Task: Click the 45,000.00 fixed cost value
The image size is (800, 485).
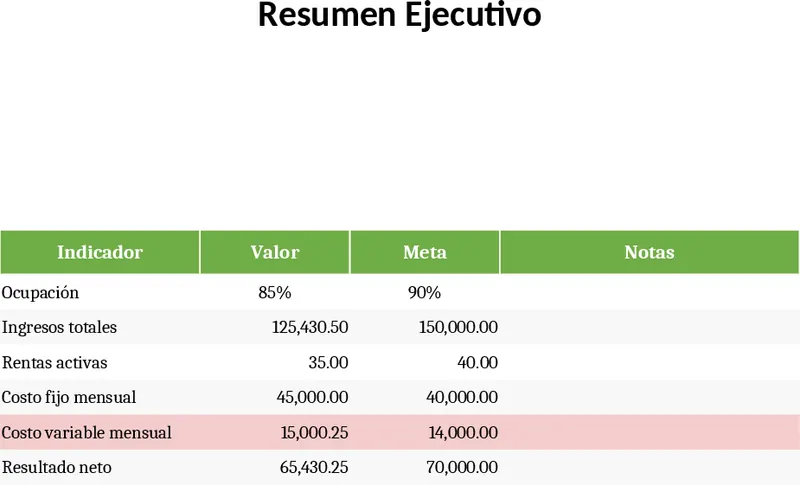Action: tap(312, 397)
